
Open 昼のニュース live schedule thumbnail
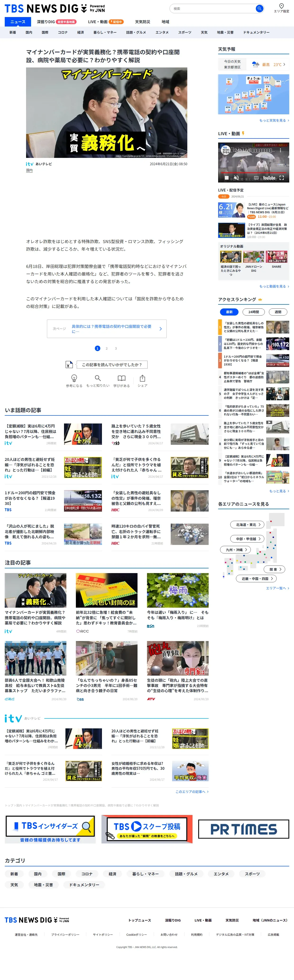pyautogui.click(x=232, y=210)
